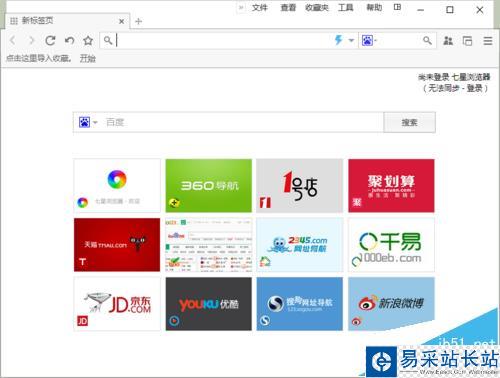Open the 2345.com 网址导航 tile

(299, 245)
